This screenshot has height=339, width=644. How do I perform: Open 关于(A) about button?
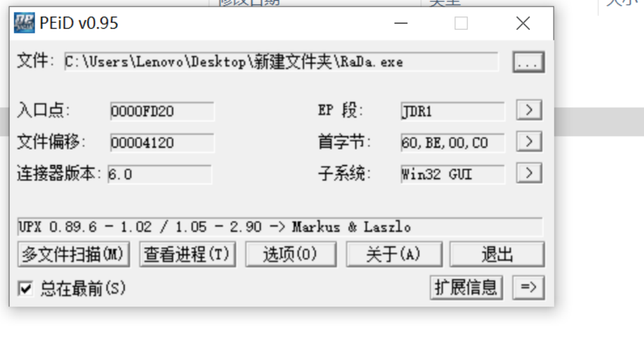(x=394, y=255)
